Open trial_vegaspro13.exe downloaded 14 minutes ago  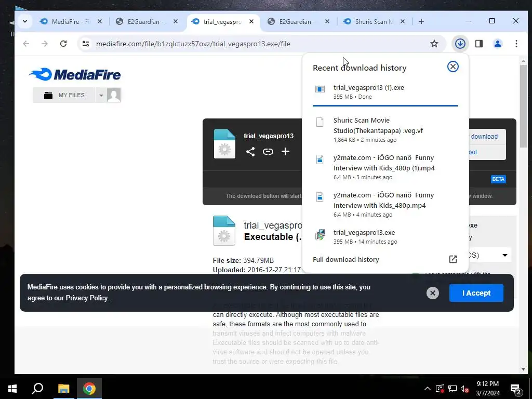[385, 236]
